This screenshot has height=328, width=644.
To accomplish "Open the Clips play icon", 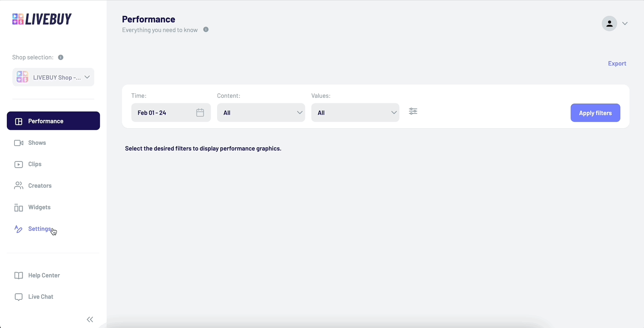I will (18, 164).
